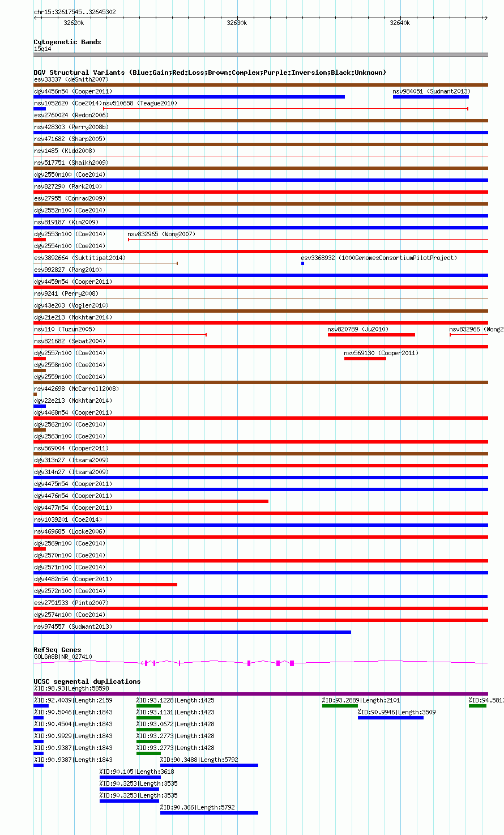Click %ID:93.1228|Length:1425 label

pyautogui.click(x=176, y=700)
